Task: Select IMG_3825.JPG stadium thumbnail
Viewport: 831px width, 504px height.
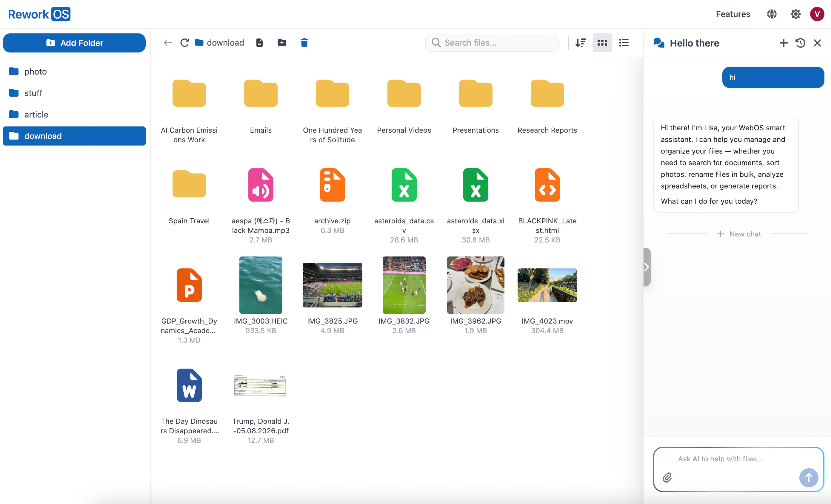Action: pos(333,285)
